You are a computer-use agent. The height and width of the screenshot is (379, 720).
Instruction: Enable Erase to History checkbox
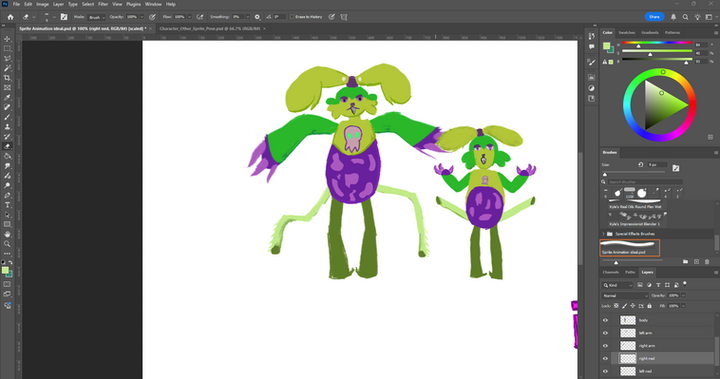point(292,17)
